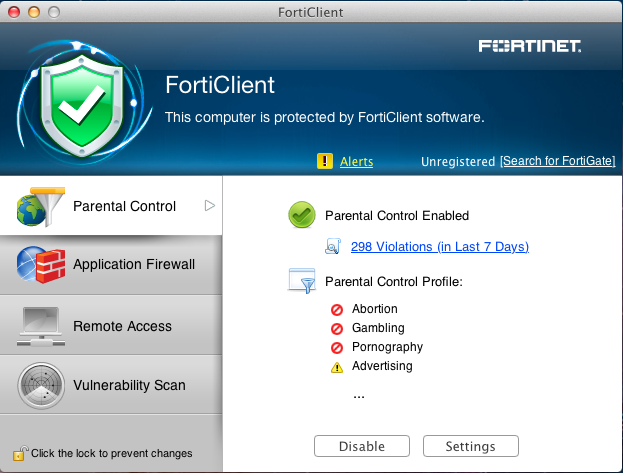Click the violations log icon
Image resolution: width=623 pixels, height=473 pixels.
[333, 246]
